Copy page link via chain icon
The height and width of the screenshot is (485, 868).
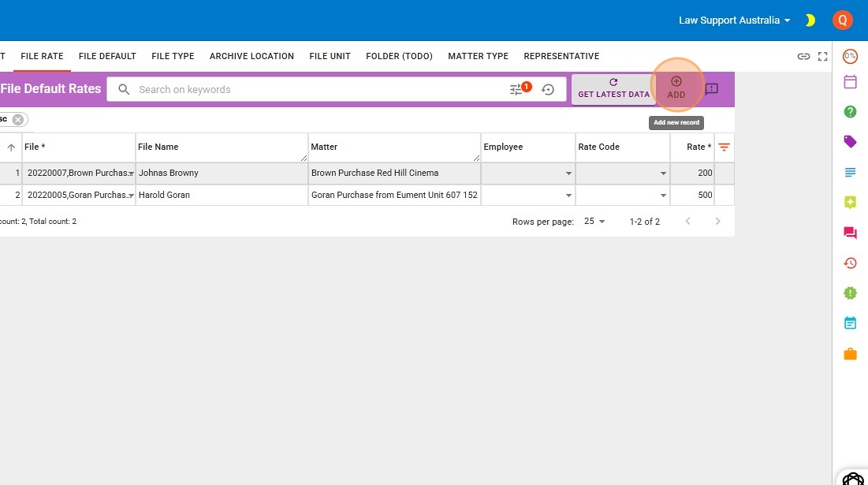803,56
